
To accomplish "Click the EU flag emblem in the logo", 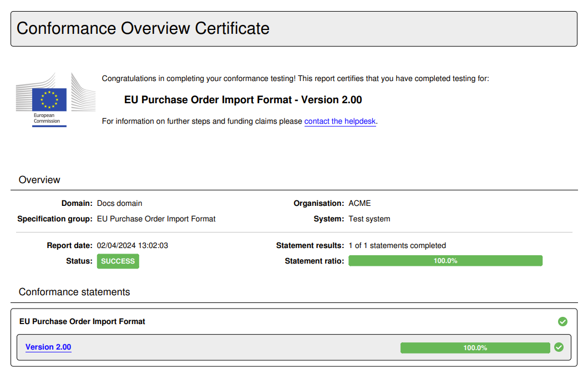I will 50,100.
